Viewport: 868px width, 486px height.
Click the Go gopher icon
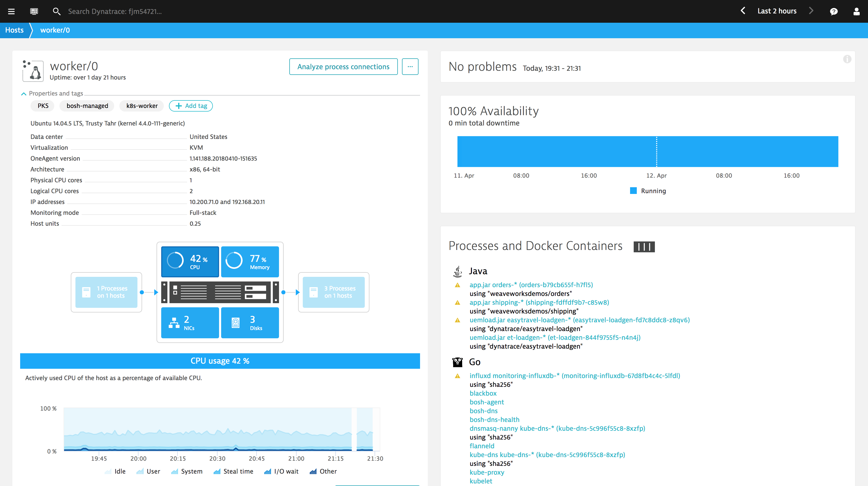point(457,362)
